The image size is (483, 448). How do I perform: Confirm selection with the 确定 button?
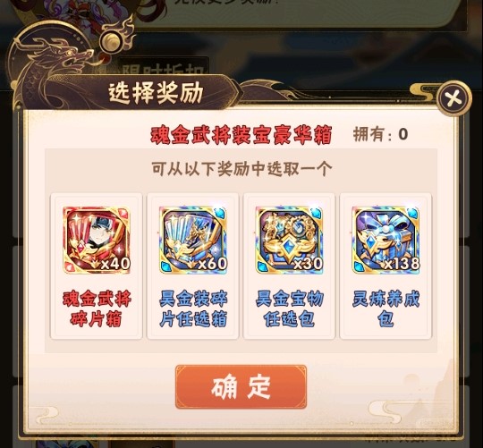[241, 386]
